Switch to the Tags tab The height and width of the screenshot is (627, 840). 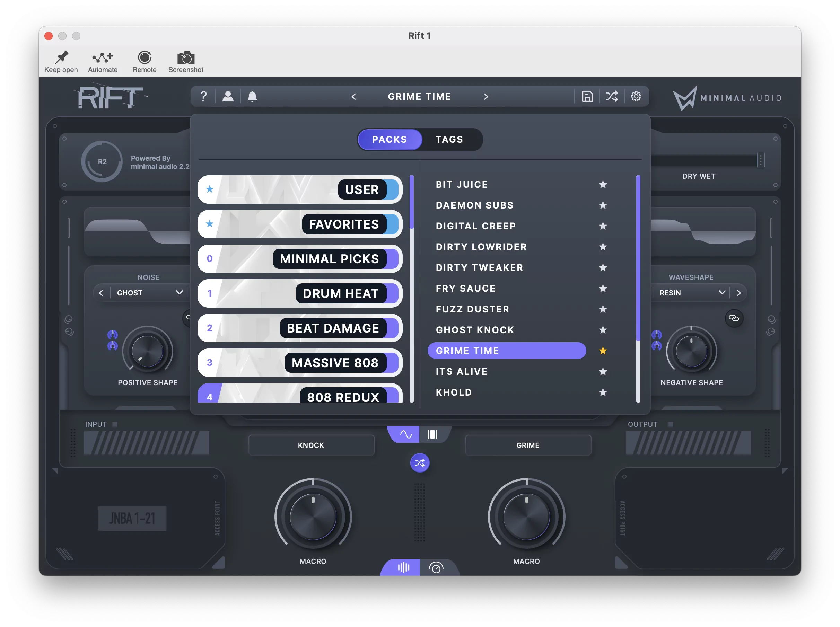(x=449, y=140)
